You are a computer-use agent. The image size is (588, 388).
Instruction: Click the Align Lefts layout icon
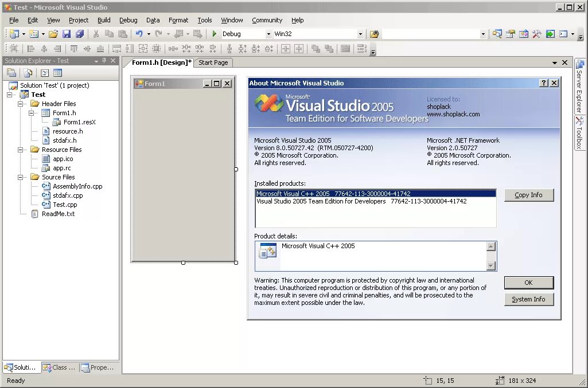31,49
